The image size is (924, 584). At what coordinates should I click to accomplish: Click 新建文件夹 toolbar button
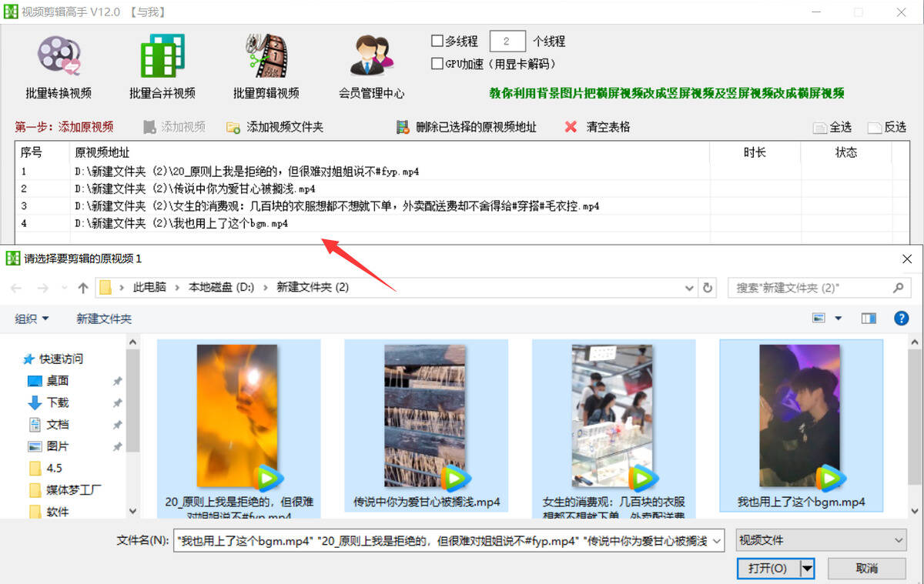tap(104, 319)
